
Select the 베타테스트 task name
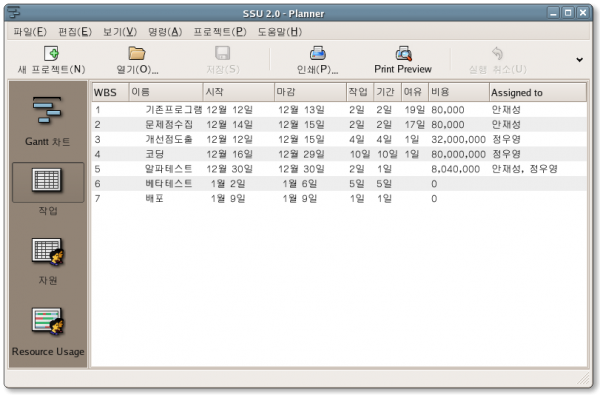pos(169,184)
